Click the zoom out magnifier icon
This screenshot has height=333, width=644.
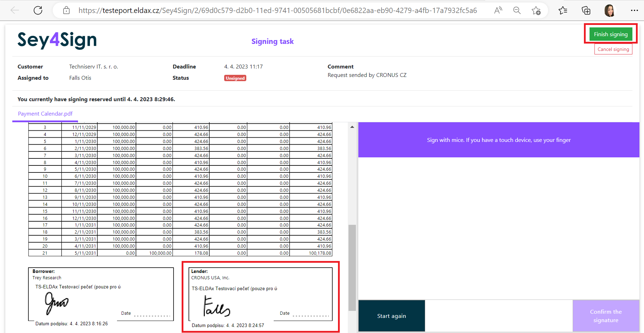[517, 11]
